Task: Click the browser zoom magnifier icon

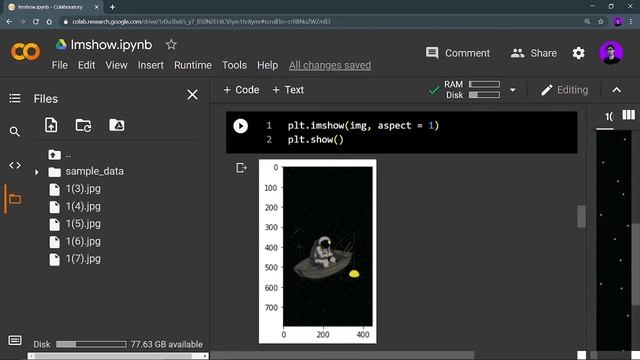Action: [x=587, y=22]
